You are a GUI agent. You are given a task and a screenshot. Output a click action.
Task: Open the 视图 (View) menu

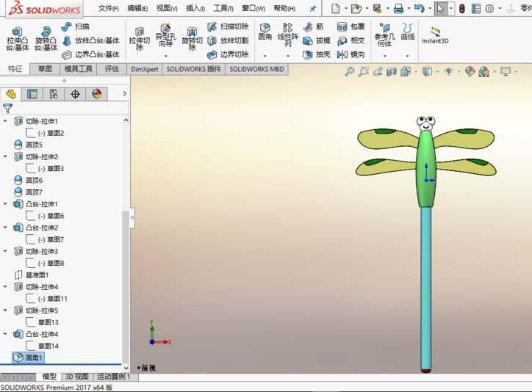pos(167,8)
